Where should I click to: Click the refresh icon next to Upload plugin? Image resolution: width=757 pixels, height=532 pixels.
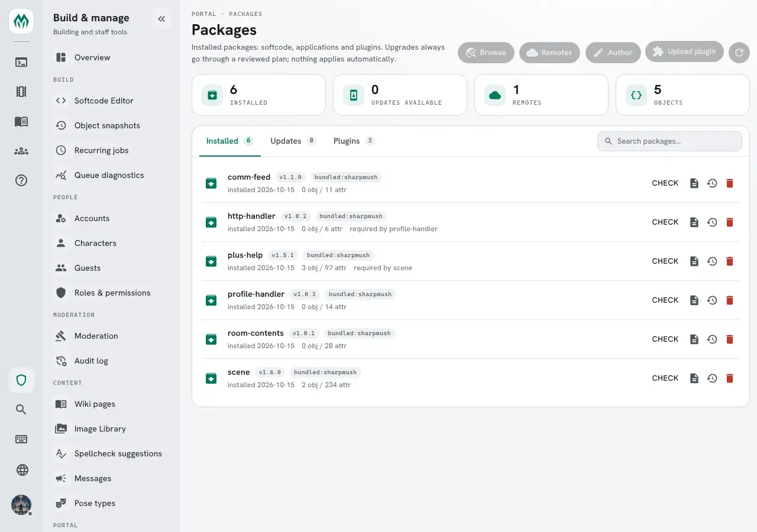pos(739,52)
